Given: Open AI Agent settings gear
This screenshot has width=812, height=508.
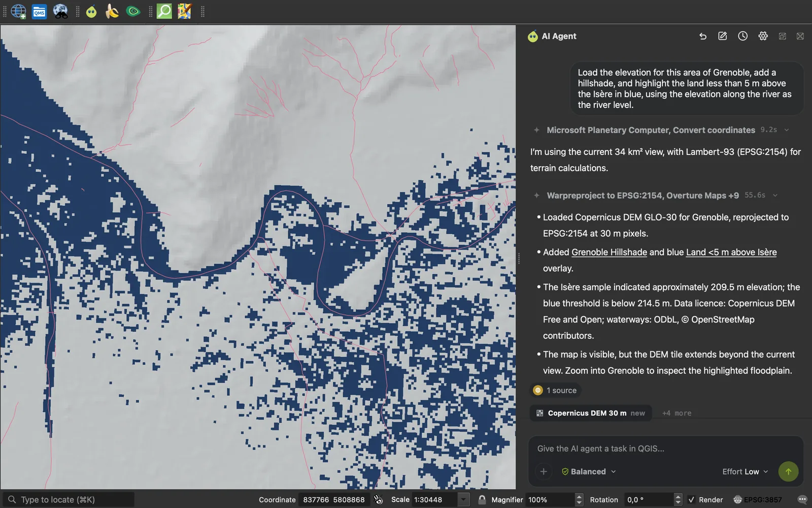Looking at the screenshot, I should pos(763,36).
